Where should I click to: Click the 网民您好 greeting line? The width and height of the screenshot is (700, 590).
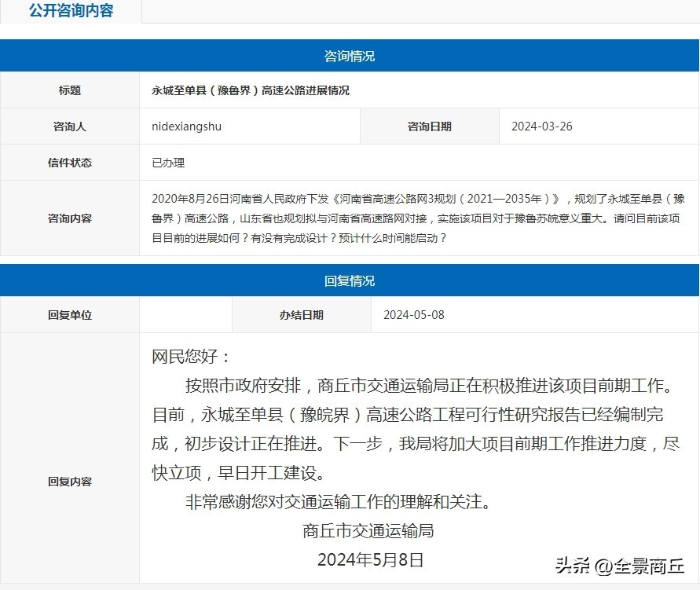tap(192, 357)
